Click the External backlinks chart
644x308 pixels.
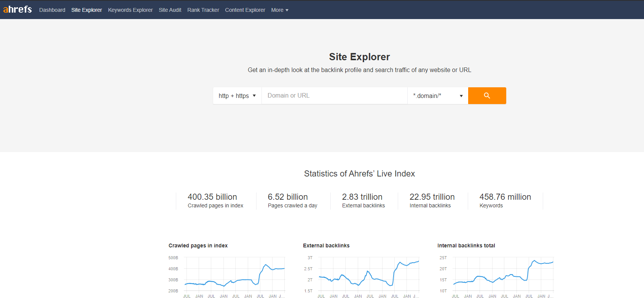[x=362, y=277]
